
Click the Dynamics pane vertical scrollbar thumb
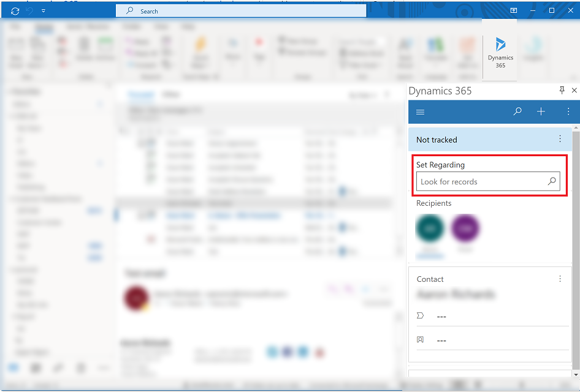point(576,250)
